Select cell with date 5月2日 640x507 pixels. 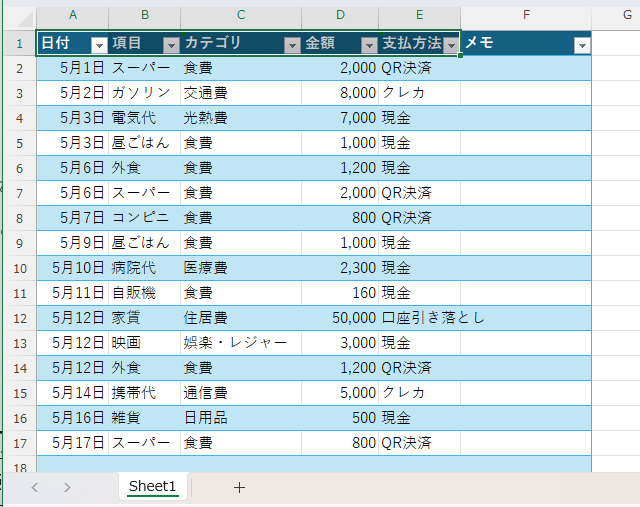coord(73,93)
